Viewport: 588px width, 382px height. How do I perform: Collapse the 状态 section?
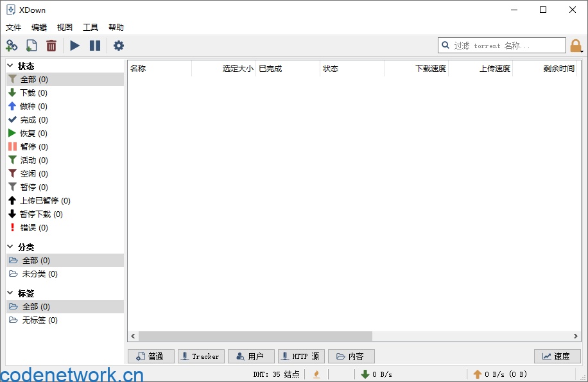click(x=10, y=66)
